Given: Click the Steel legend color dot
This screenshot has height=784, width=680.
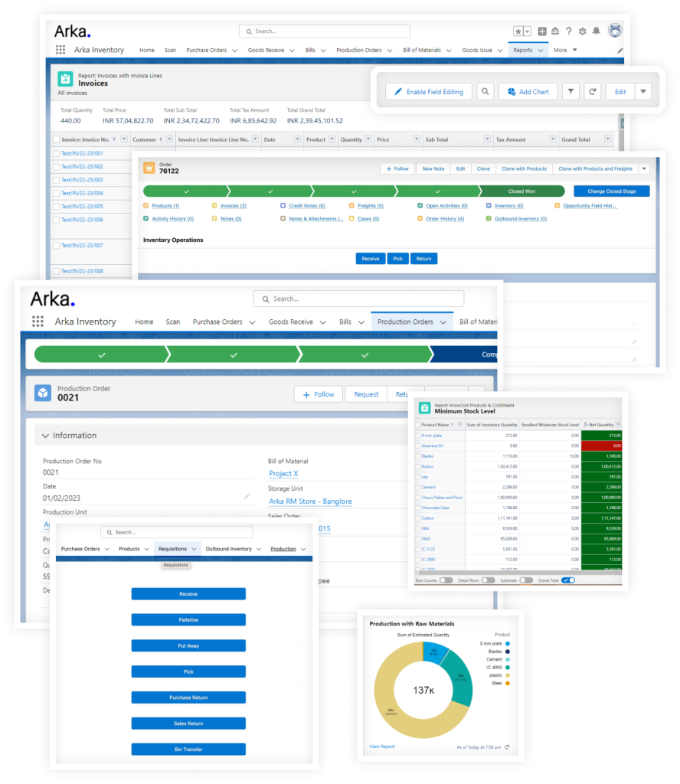Looking at the screenshot, I should click(508, 684).
